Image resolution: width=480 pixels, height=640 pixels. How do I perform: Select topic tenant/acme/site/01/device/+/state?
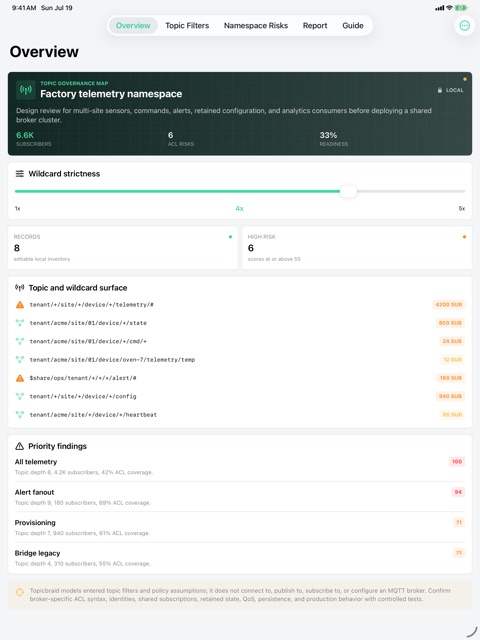(88, 323)
